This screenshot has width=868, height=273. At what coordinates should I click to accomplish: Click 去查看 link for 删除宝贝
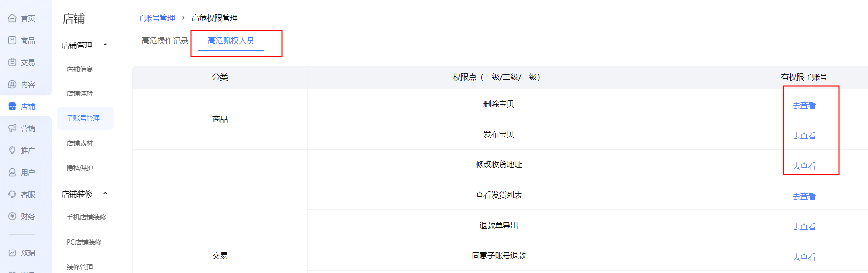pos(804,105)
